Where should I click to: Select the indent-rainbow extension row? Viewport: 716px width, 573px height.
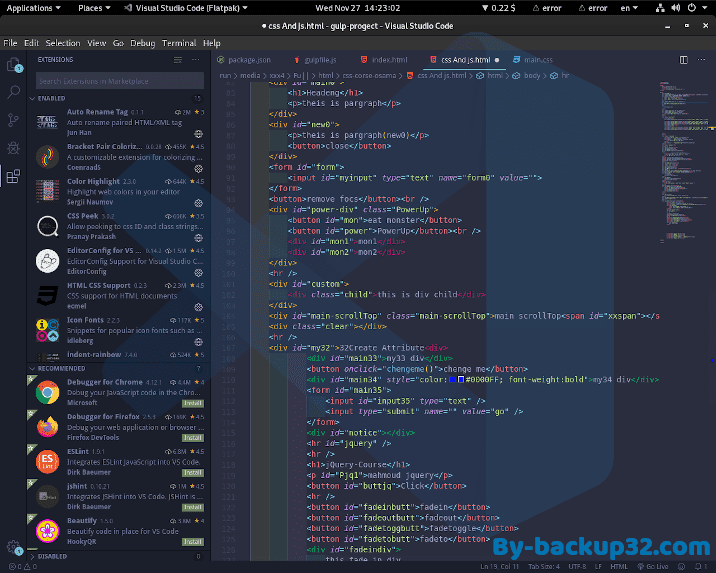click(x=118, y=355)
